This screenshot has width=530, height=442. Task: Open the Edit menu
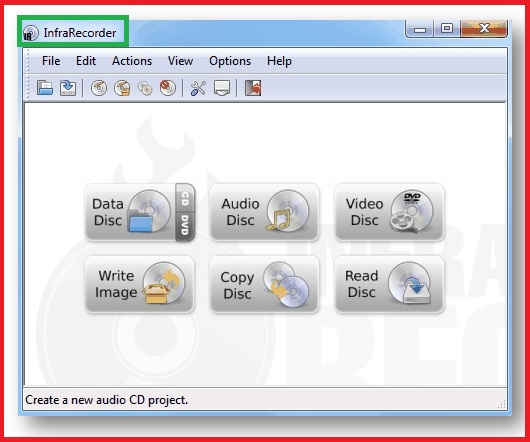[86, 61]
